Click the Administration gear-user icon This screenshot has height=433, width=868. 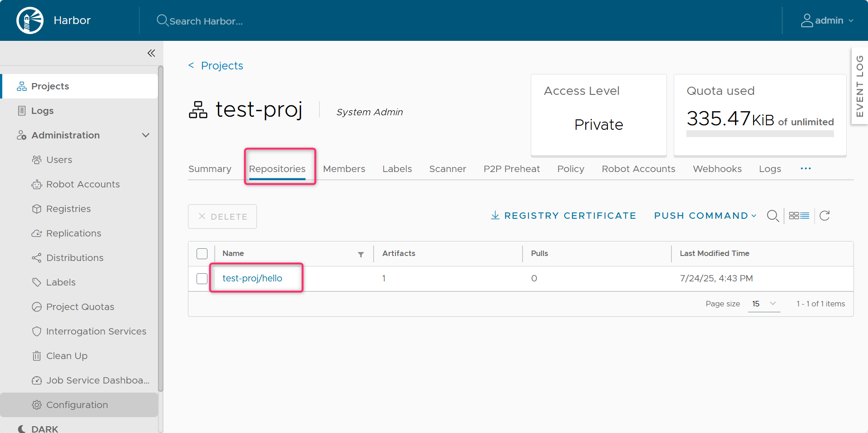click(22, 135)
